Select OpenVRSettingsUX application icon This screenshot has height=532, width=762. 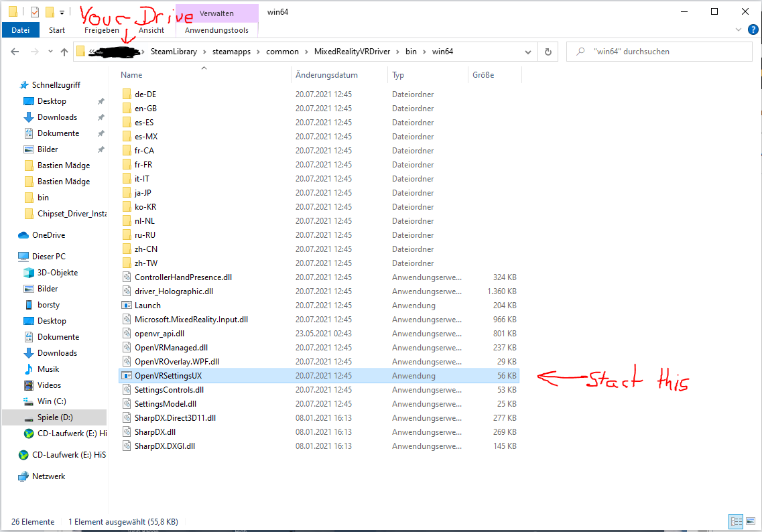point(127,376)
